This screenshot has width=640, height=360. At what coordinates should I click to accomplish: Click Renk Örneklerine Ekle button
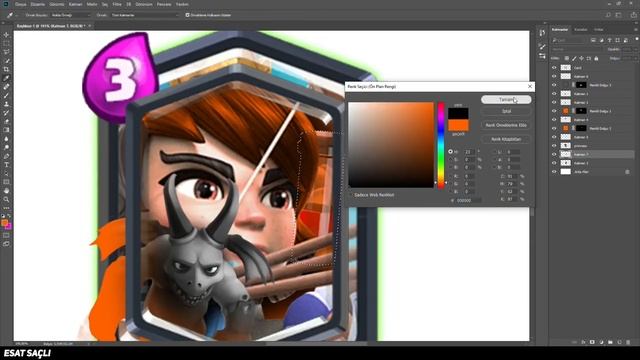(x=506, y=125)
